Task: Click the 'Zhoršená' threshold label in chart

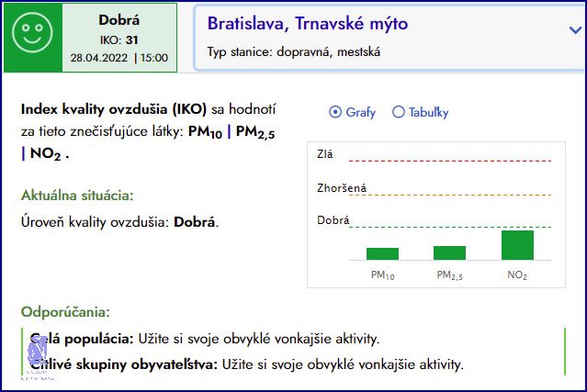Action: (342, 188)
